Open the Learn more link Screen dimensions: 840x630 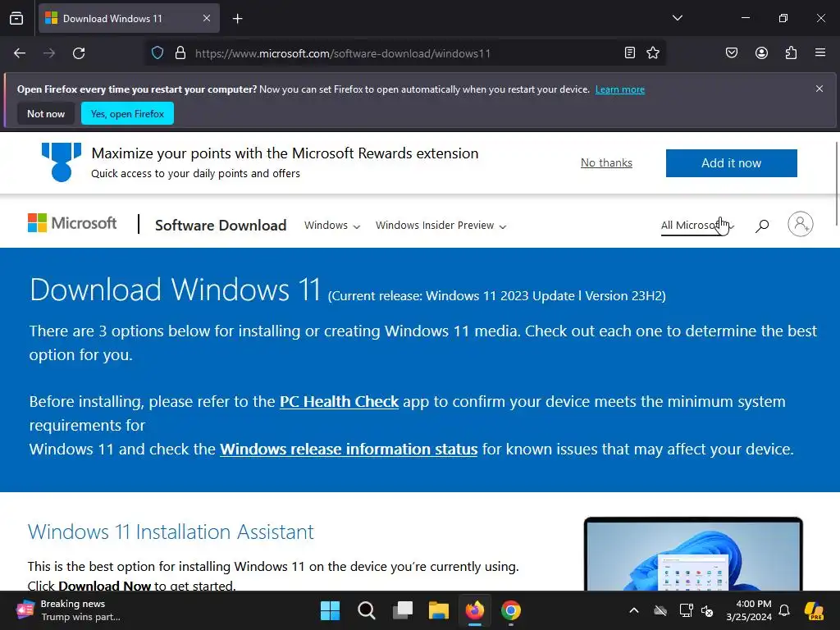click(620, 89)
